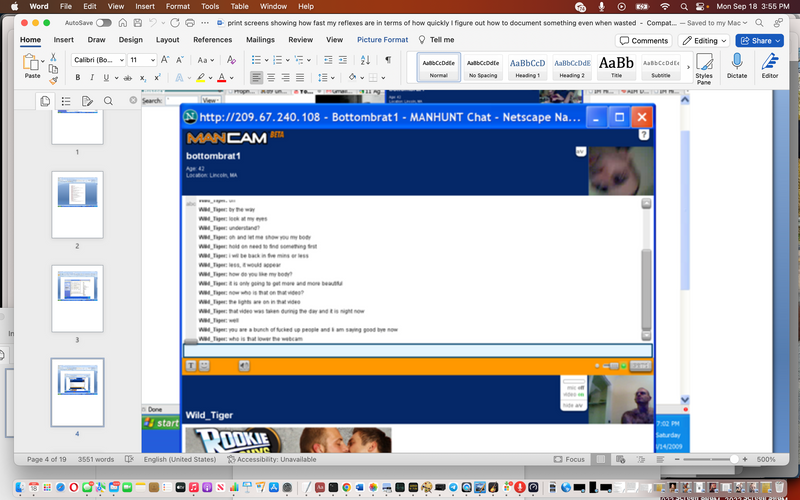This screenshot has width=800, height=500.
Task: Expand the highlight color dropdown arrow
Action: tap(210, 78)
